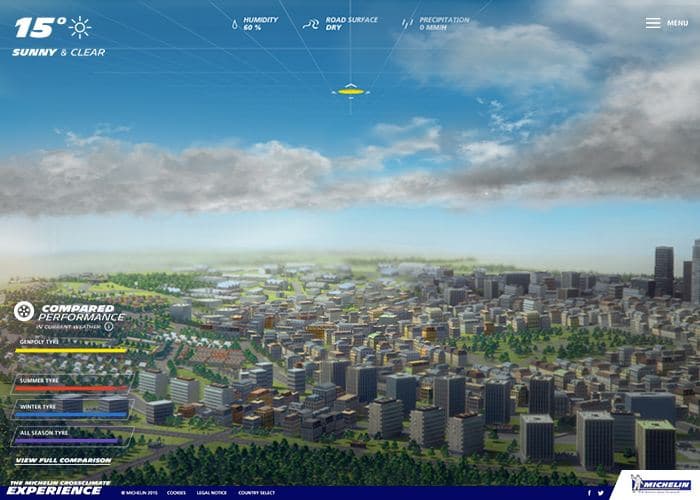Image resolution: width=700 pixels, height=500 pixels.
Task: Open View Full Comparison link
Action: pyautogui.click(x=63, y=460)
